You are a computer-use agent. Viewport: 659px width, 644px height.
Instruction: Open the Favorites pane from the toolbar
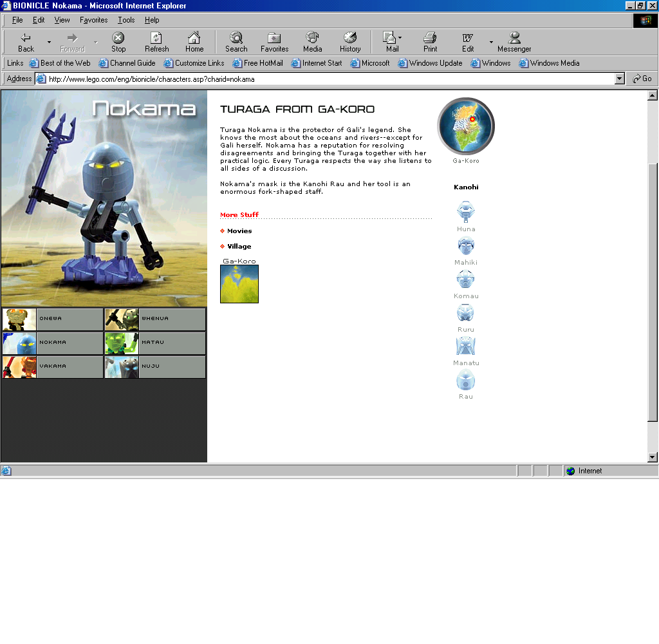pos(274,43)
